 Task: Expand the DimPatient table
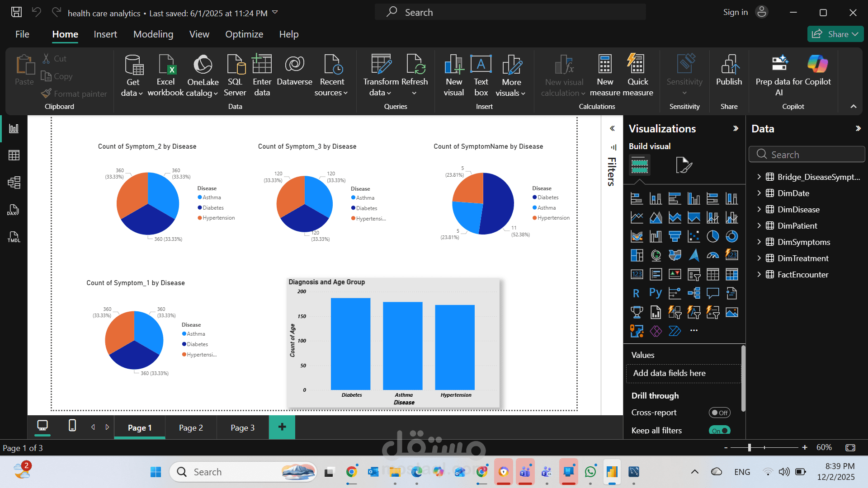(759, 225)
